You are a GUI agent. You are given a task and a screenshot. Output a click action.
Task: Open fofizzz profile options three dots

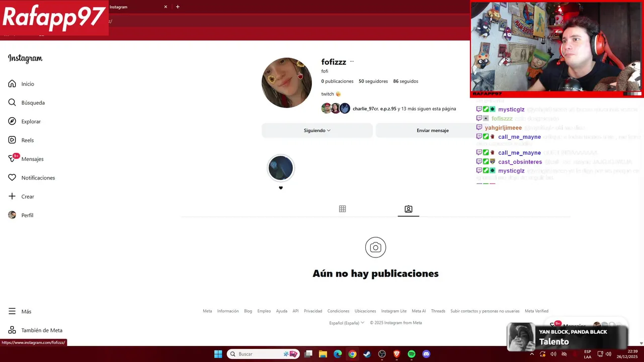352,62
